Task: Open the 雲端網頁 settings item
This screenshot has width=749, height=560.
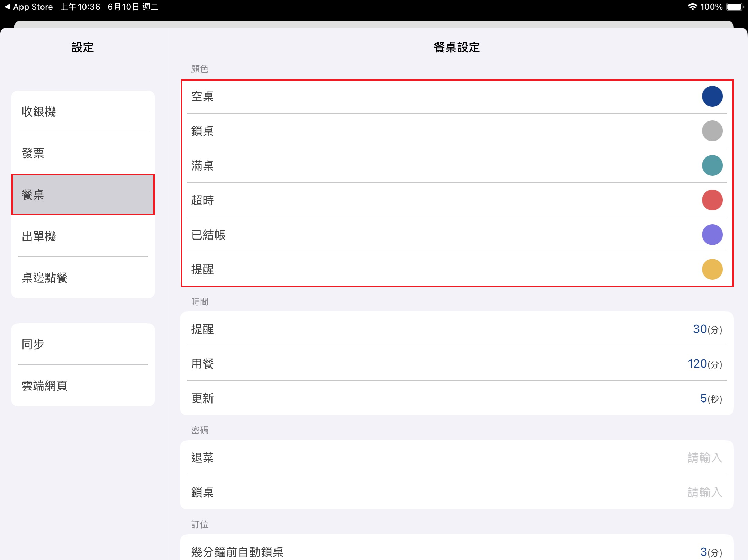Action: (83, 386)
